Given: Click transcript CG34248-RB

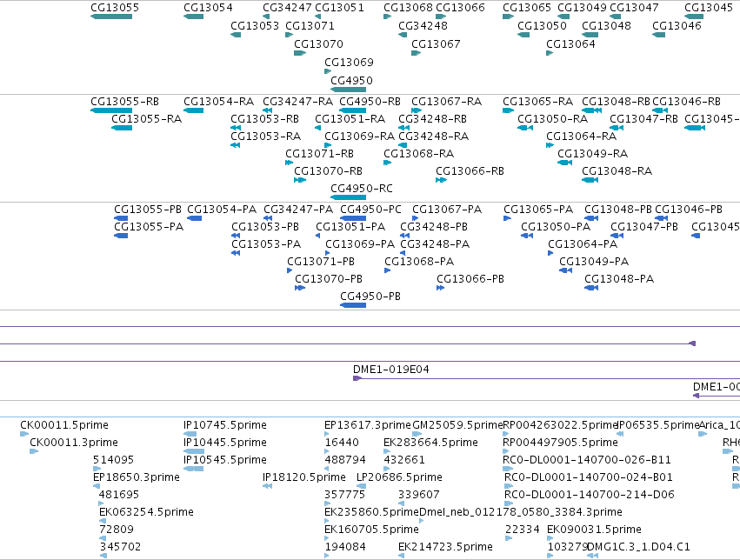Looking at the screenshot, I should [433, 119].
